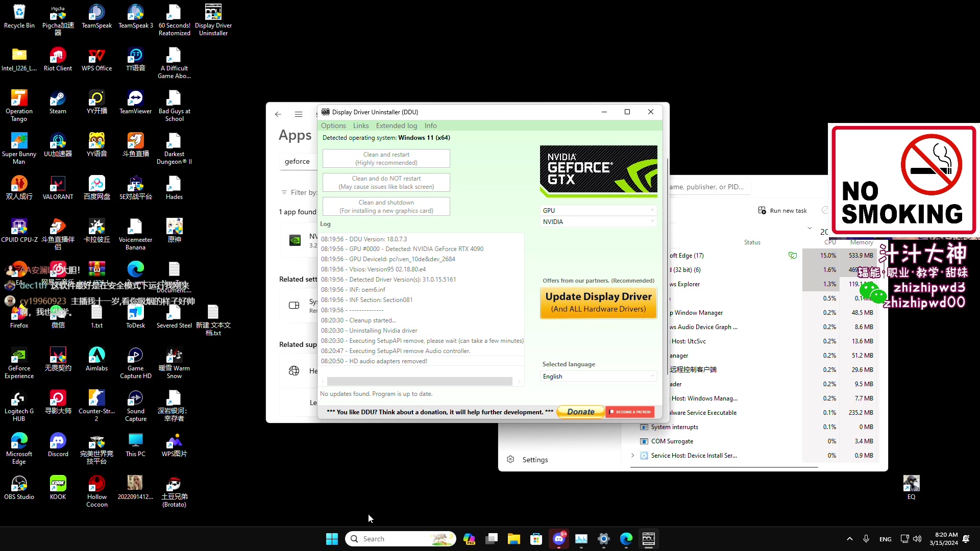Image resolution: width=980 pixels, height=551 pixels.
Task: Show hidden system tray icons
Action: [849, 539]
